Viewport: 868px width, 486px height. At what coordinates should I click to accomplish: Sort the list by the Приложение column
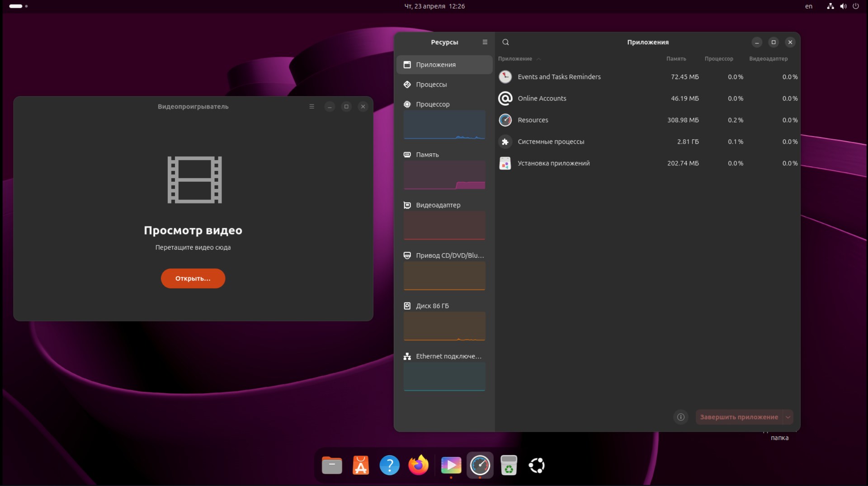click(515, 59)
